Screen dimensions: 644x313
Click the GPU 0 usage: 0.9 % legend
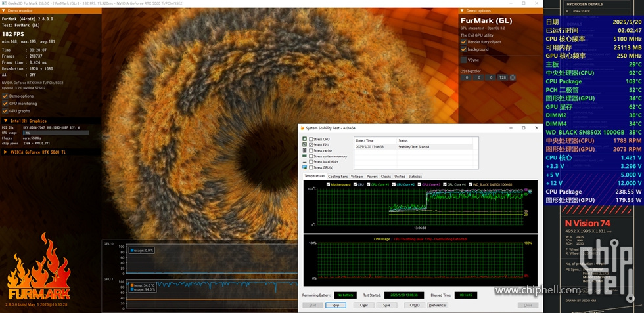click(142, 250)
